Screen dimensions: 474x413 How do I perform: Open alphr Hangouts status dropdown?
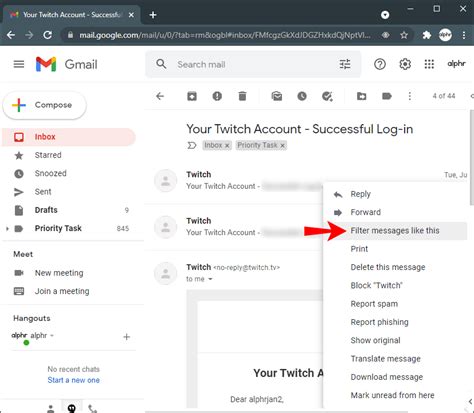[x=52, y=336]
